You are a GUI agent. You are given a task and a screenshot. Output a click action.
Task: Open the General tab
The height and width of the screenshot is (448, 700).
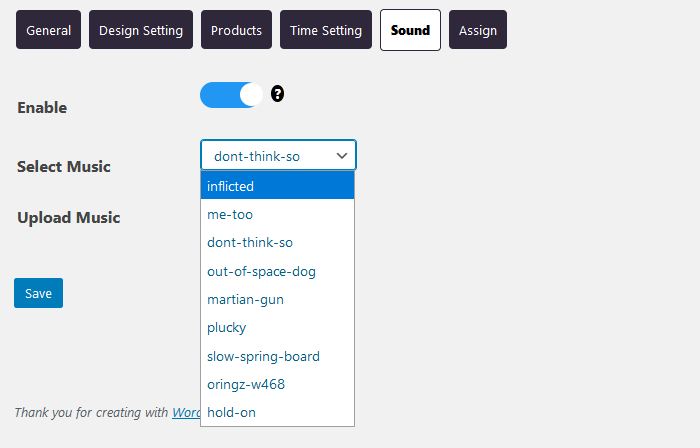coord(48,30)
